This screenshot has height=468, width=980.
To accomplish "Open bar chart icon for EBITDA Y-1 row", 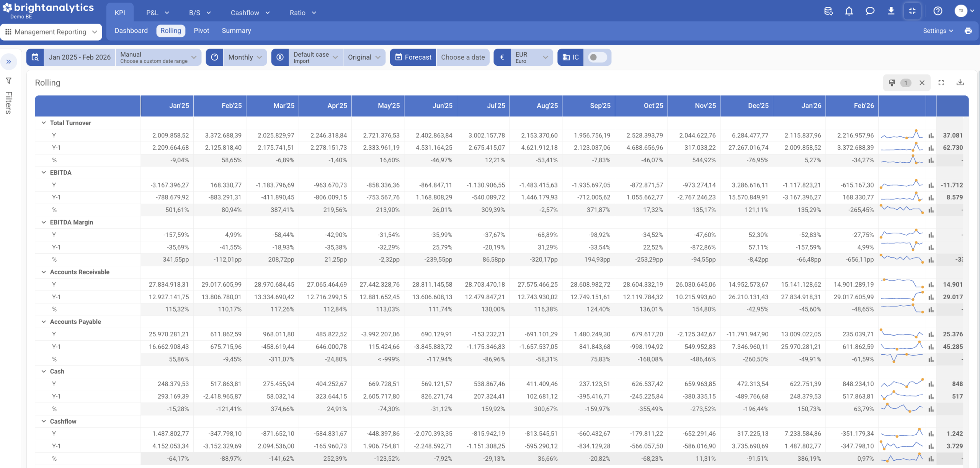I will tap(931, 197).
